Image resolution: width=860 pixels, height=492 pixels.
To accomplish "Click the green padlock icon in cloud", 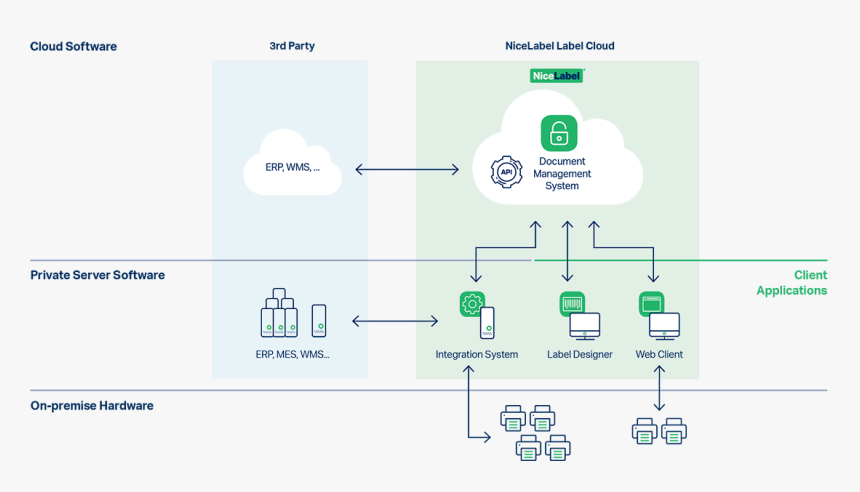I will [x=559, y=133].
